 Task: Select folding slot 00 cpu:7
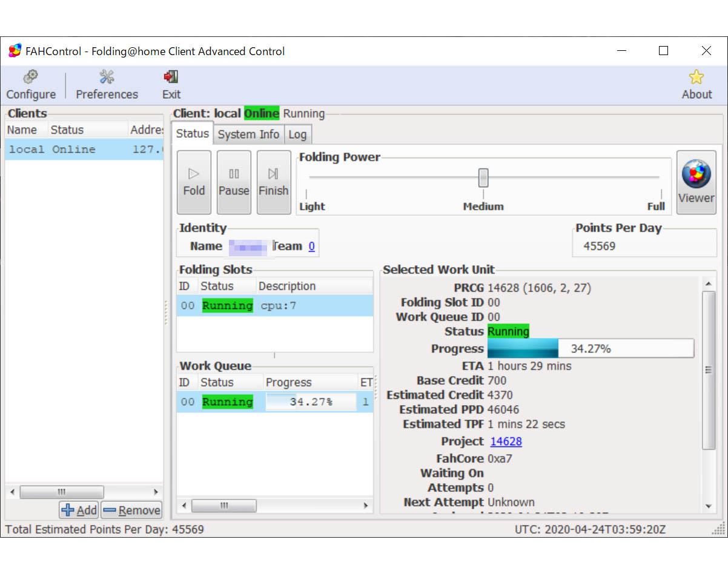pos(275,306)
